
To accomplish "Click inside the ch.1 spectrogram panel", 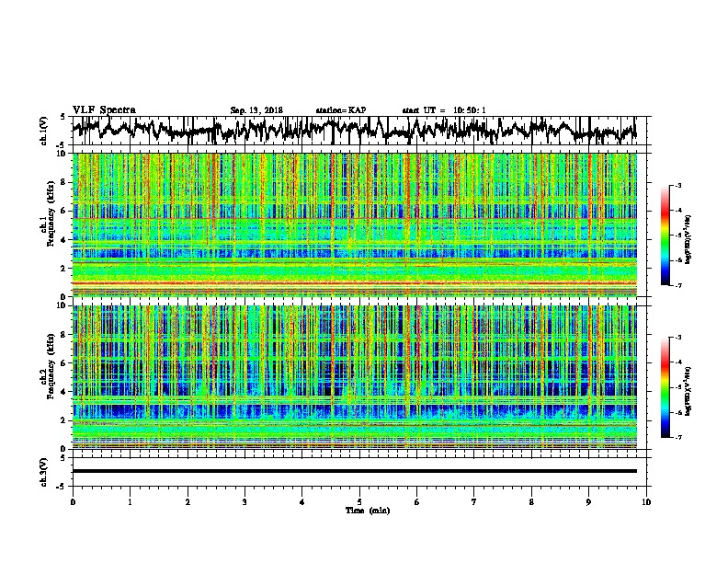I will [354, 224].
